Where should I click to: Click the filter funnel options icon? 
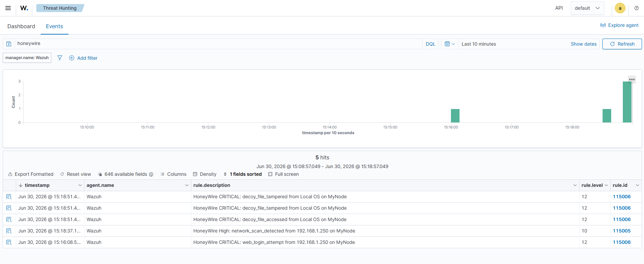[x=60, y=58]
